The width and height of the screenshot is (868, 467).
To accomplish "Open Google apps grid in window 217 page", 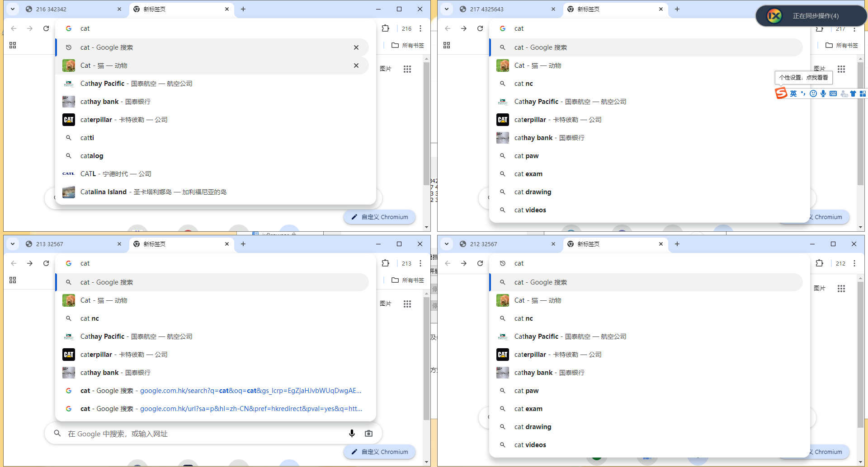I will [841, 69].
